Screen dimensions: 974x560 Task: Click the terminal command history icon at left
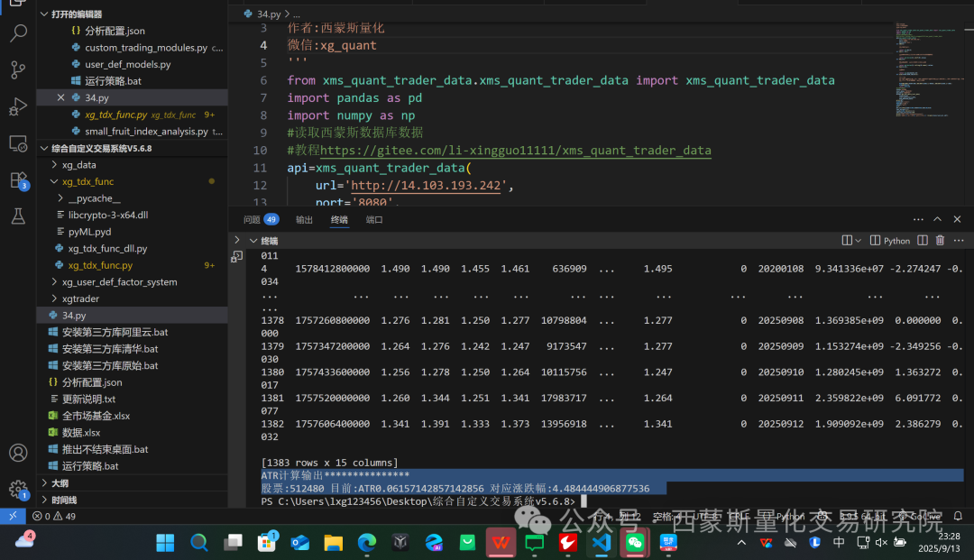[236, 256]
